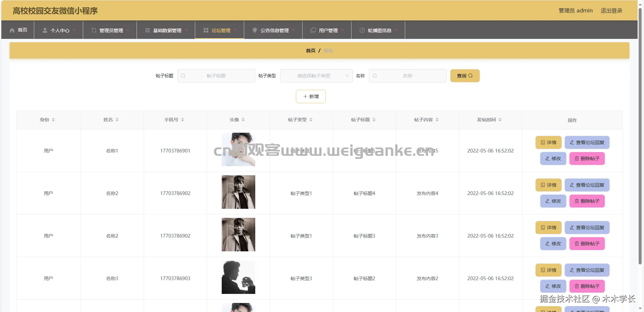
Task: Edit the 帖子标题2 post
Action: [553, 286]
